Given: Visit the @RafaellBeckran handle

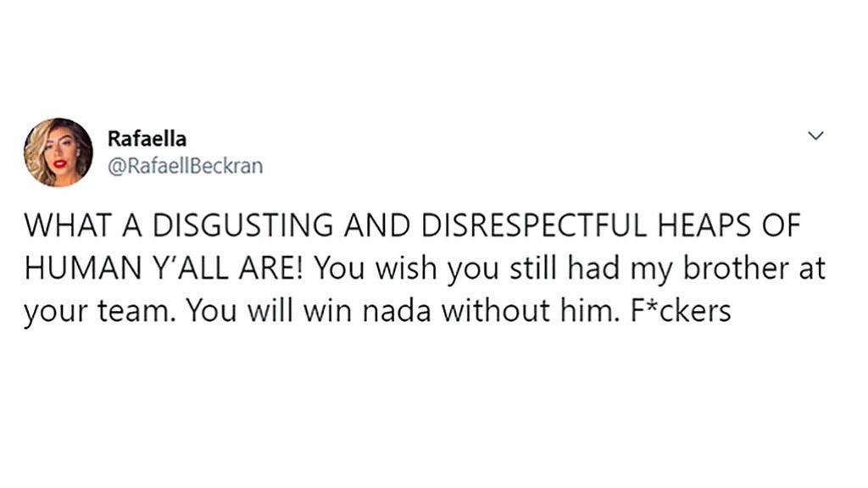Looking at the screenshot, I should pyautogui.click(x=186, y=165).
